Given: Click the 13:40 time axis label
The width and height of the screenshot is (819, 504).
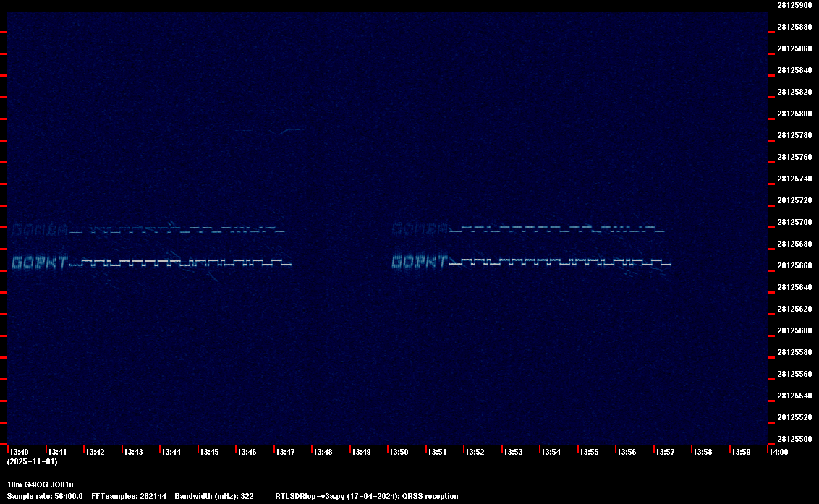Looking at the screenshot, I should (20, 452).
